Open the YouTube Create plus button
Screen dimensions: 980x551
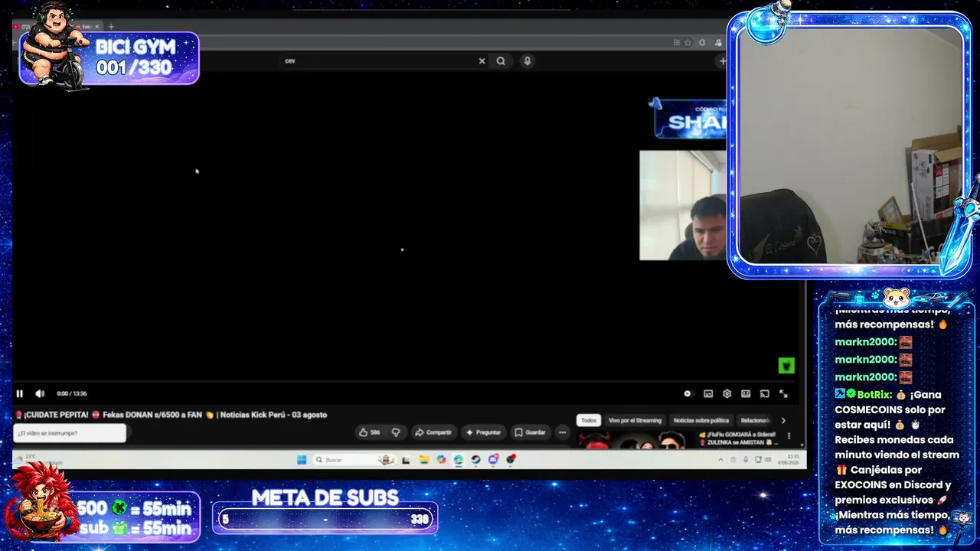point(722,61)
